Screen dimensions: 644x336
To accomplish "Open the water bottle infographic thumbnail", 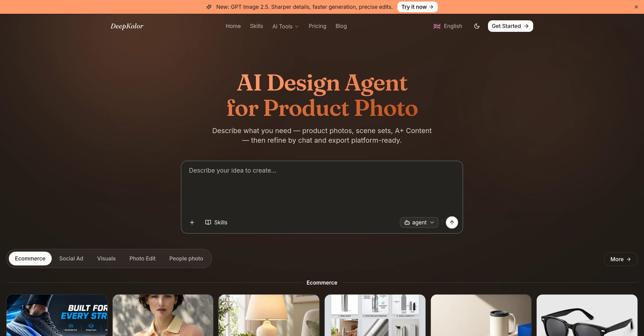I will tap(375, 315).
